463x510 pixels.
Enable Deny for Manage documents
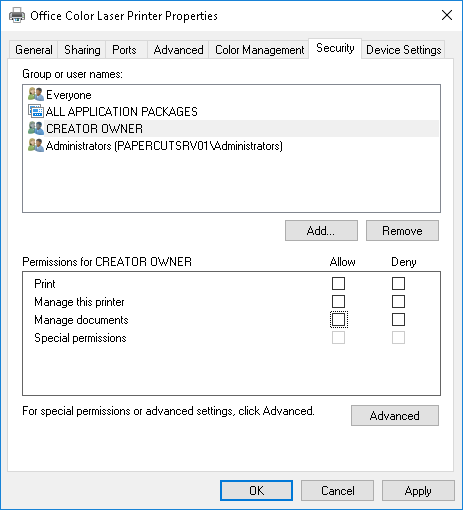point(398,320)
